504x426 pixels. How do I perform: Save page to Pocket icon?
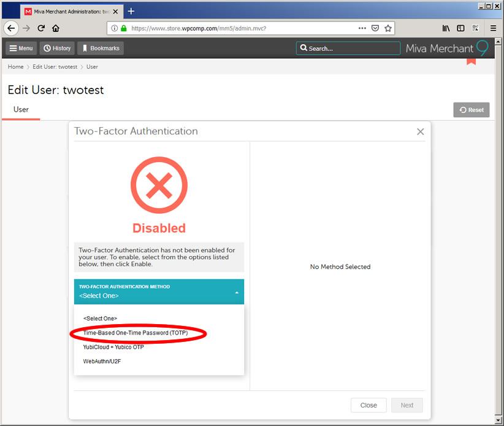point(375,28)
